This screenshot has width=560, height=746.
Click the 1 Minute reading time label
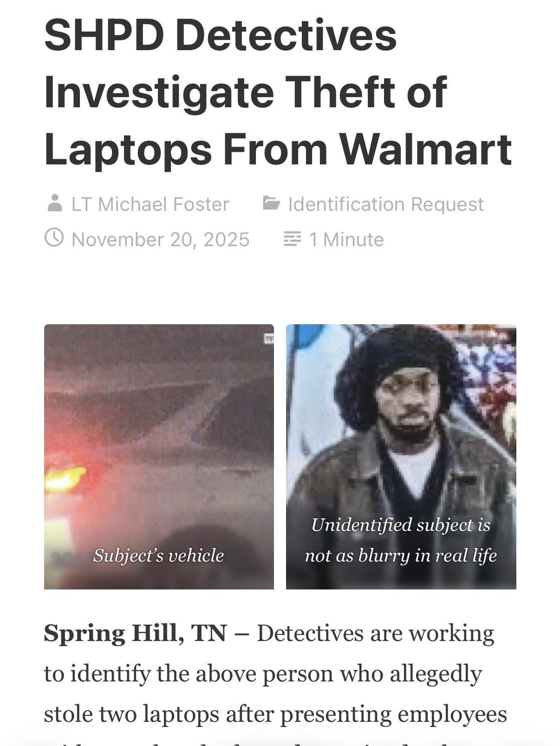[346, 240]
